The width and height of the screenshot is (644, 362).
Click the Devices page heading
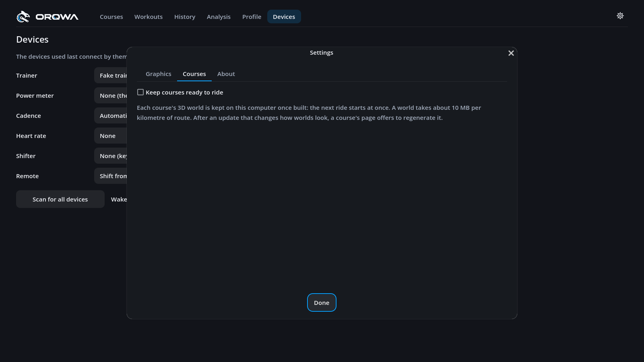(32, 39)
